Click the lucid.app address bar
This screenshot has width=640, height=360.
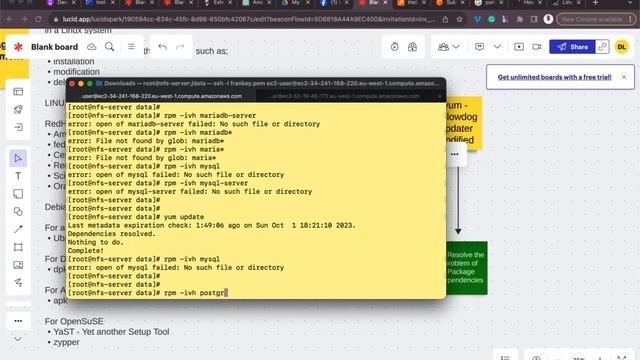249,19
